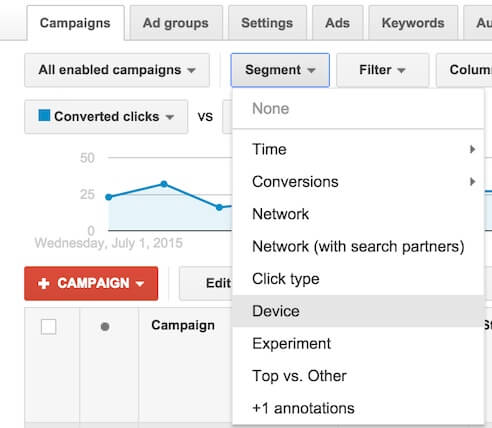Click the Time submenu arrow icon
Screen dimensions: 492x428
pos(472,149)
